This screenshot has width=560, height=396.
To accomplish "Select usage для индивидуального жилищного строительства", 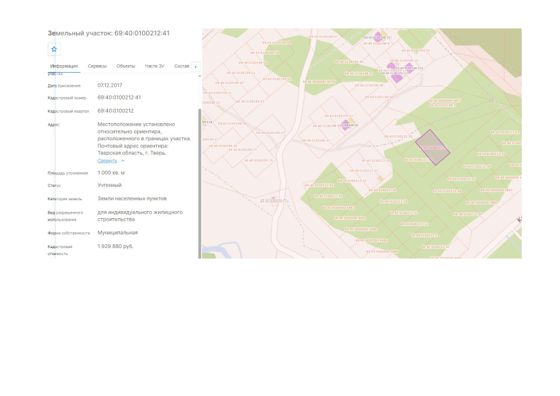I will (x=140, y=216).
